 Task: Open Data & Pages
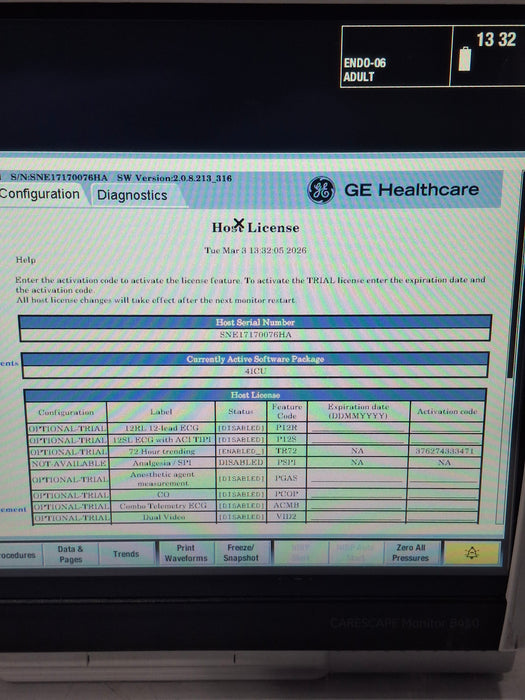pyautogui.click(x=71, y=554)
